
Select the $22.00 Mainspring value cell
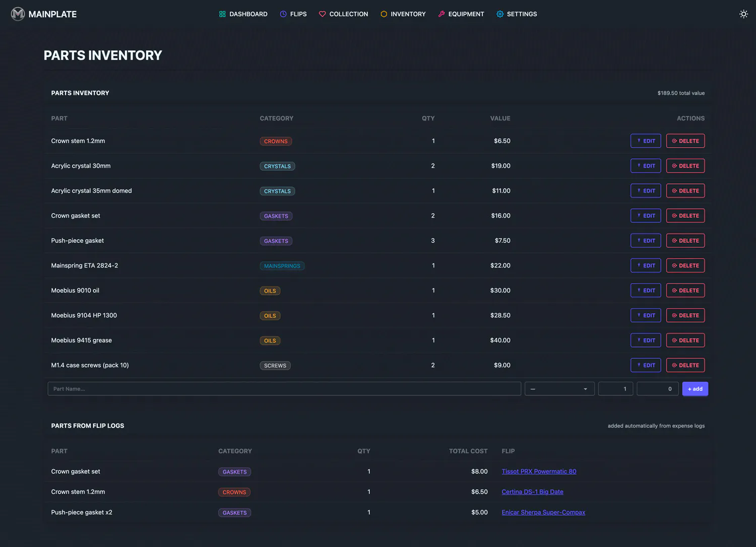tap(500, 265)
